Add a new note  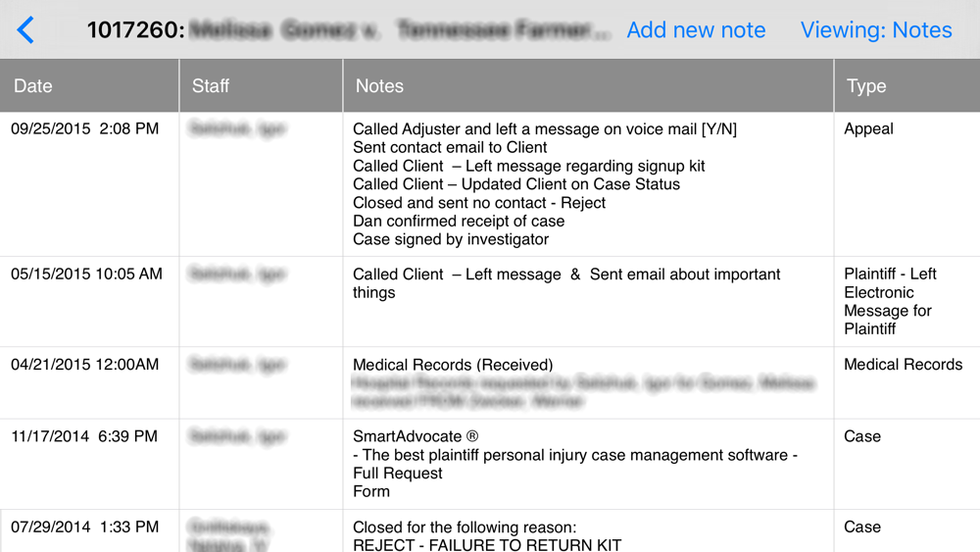tap(696, 30)
